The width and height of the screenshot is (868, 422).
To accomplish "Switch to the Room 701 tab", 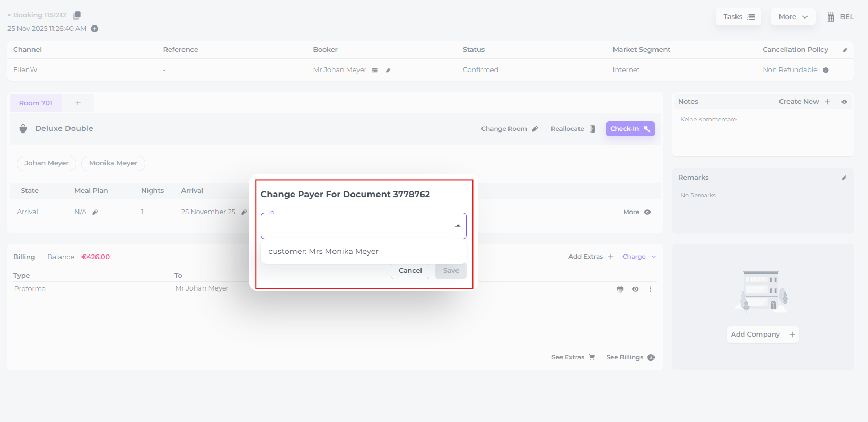I will point(36,103).
